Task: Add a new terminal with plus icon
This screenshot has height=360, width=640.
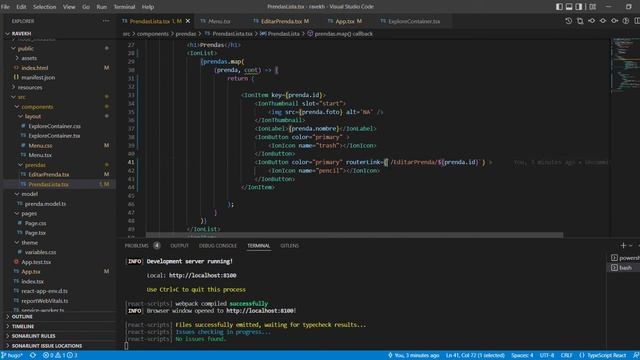Action: pos(623,245)
